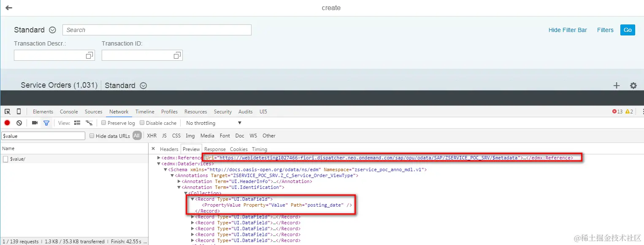The image size is (644, 245).
Task: Select the $value/ request row
Action: (x=74, y=159)
